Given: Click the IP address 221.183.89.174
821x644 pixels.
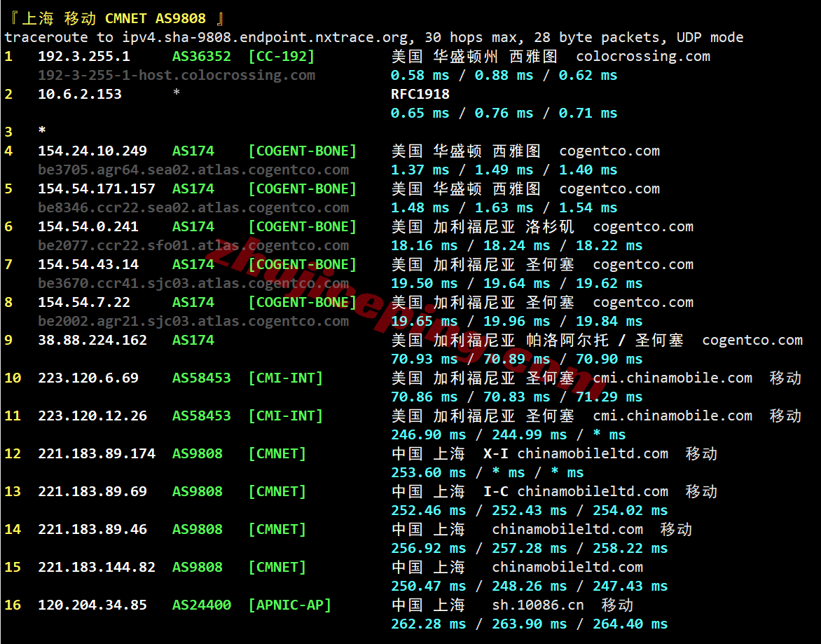Looking at the screenshot, I should (96, 454).
